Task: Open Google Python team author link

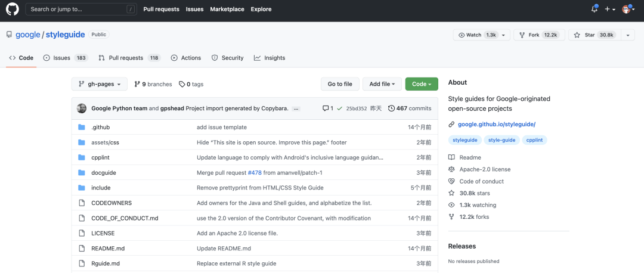Action: pyautogui.click(x=119, y=108)
